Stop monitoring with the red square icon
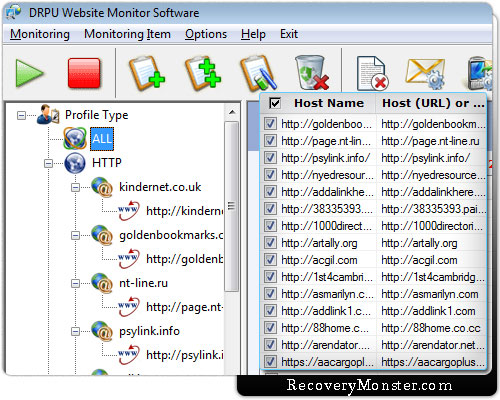This screenshot has width=500, height=400. tap(84, 73)
